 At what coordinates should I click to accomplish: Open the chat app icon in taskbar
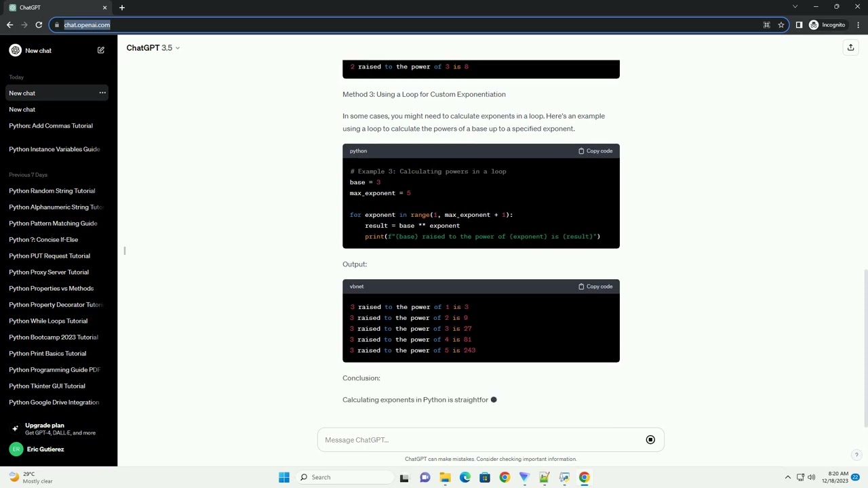(x=425, y=477)
